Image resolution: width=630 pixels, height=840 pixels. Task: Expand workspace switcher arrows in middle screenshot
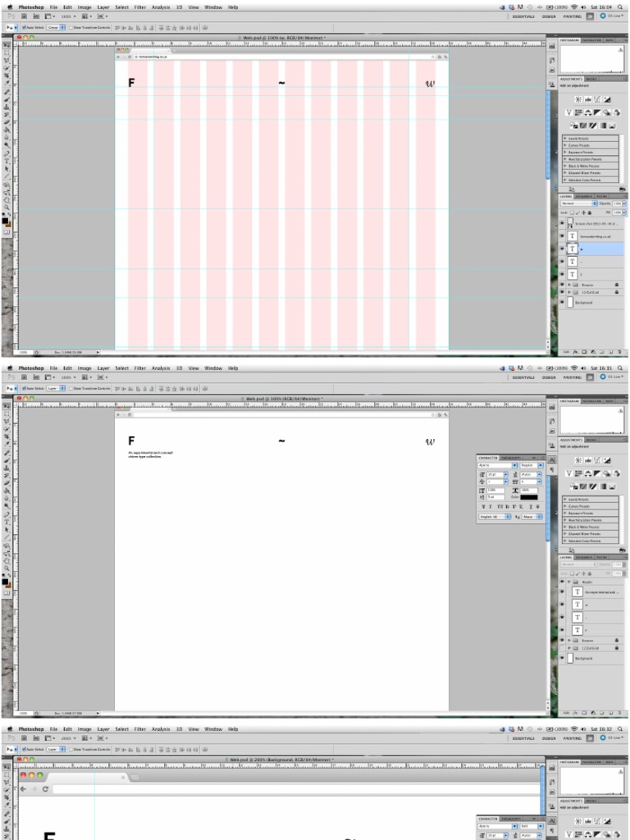(x=590, y=377)
